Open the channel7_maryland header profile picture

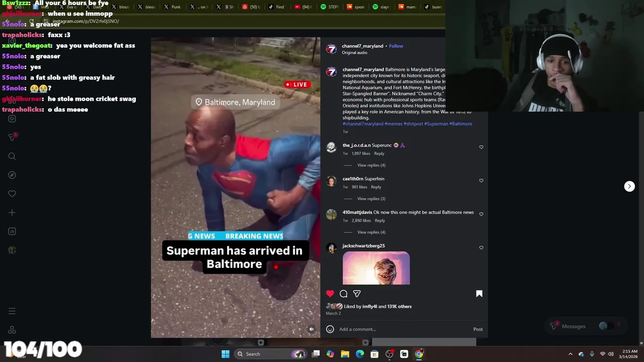(331, 49)
